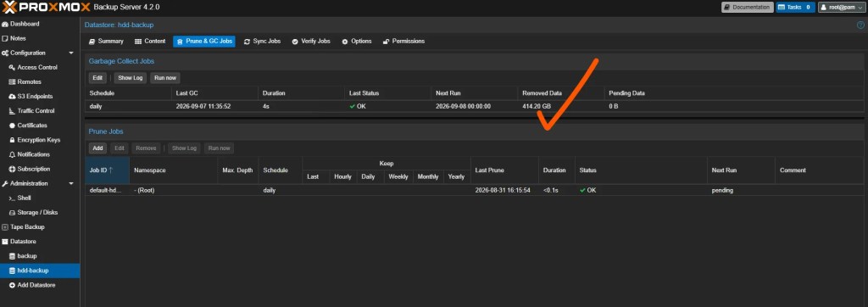868x307 pixels.
Task: Show Log for garbage collection
Action: (131, 78)
